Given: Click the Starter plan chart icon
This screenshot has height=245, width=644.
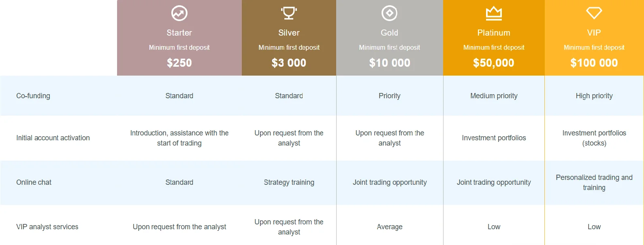Looking at the screenshot, I should pyautogui.click(x=179, y=13).
